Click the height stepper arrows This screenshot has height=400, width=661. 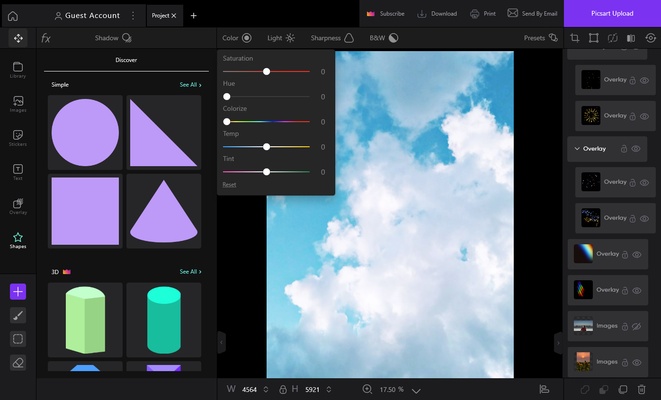pos(328,389)
